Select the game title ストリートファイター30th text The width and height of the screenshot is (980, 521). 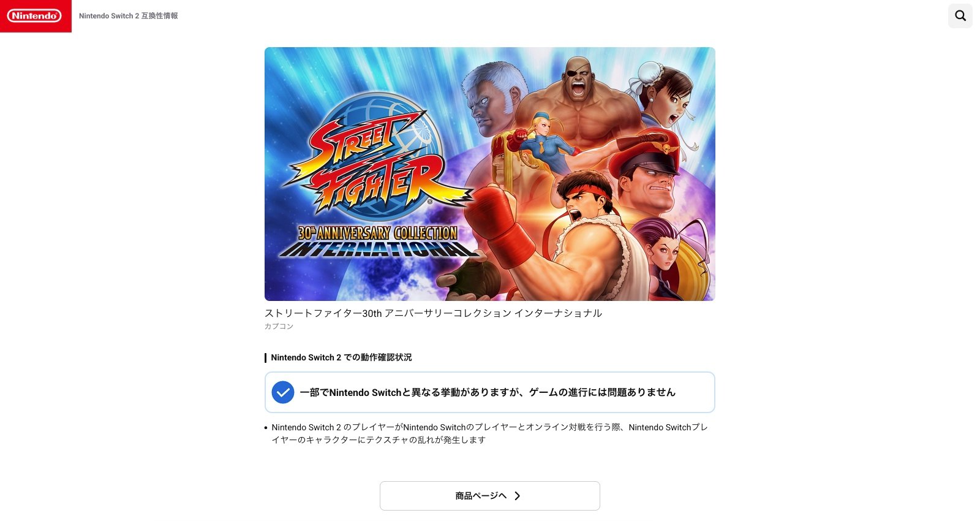click(x=433, y=313)
